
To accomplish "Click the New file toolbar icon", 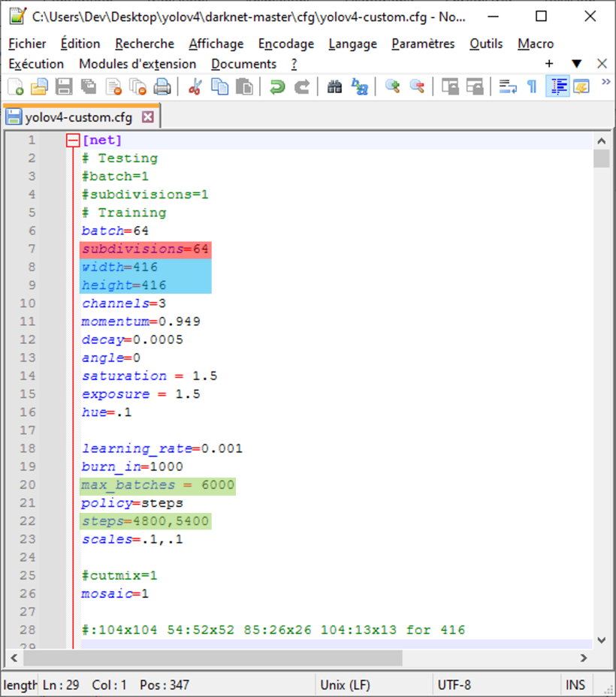I will coord(16,86).
